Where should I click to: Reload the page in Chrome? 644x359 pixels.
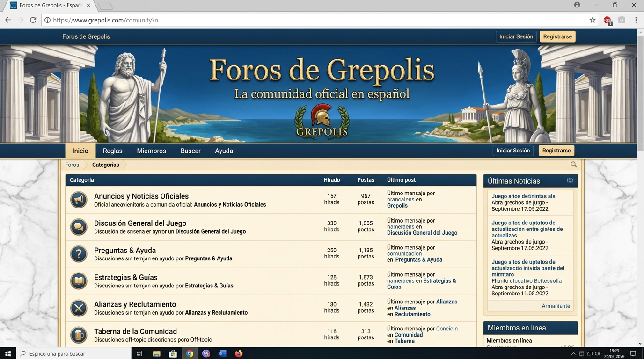click(33, 20)
